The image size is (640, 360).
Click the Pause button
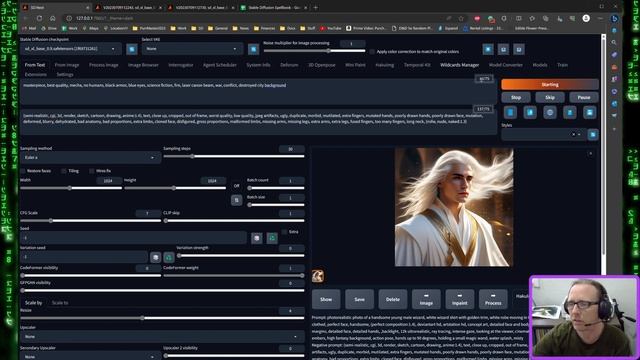[584, 98]
